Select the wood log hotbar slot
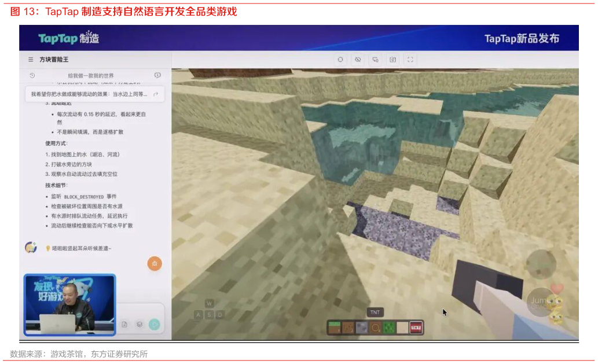Viewport: 598px width, 364px height. [375, 328]
